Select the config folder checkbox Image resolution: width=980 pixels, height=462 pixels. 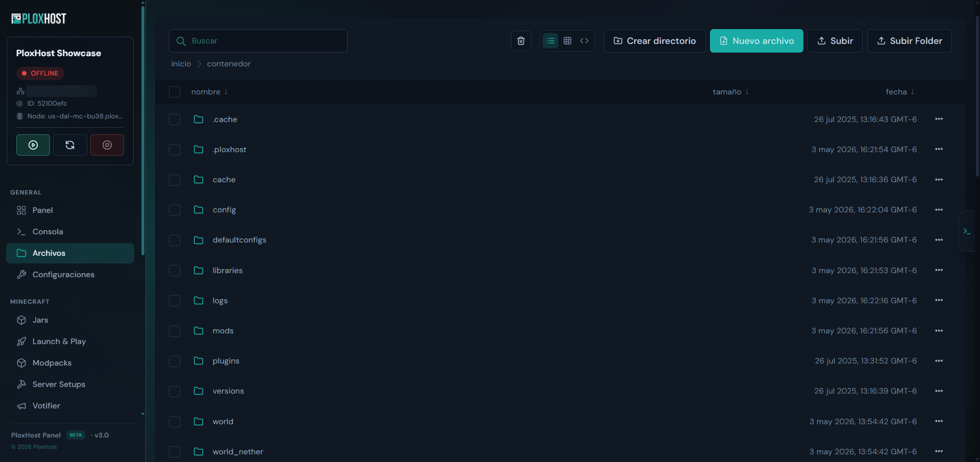[x=175, y=210]
